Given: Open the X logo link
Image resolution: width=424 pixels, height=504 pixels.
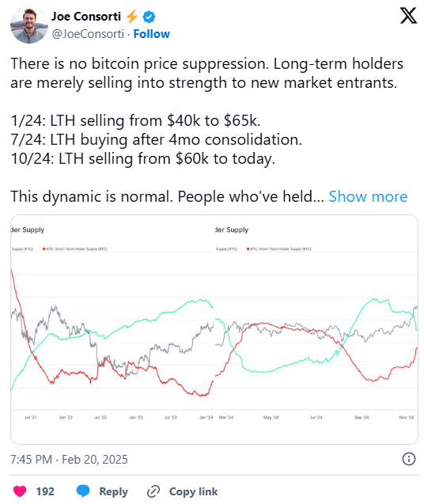Looking at the screenshot, I should (408, 16).
